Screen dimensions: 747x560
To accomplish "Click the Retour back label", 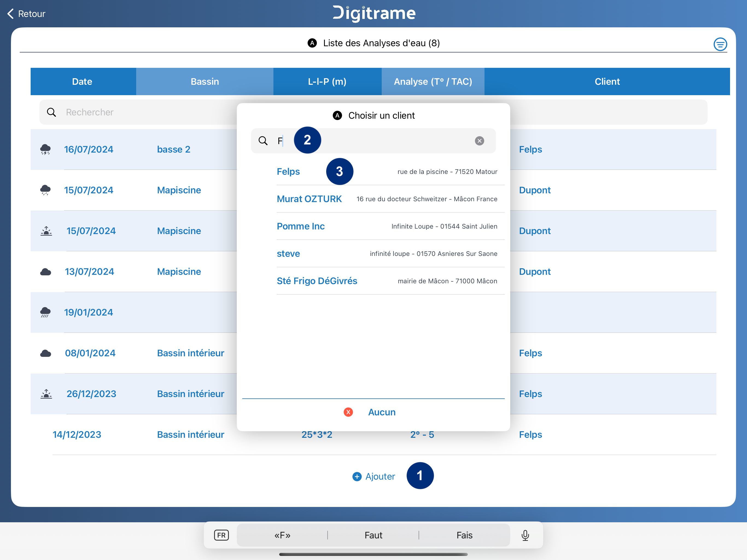I will pyautogui.click(x=31, y=14).
